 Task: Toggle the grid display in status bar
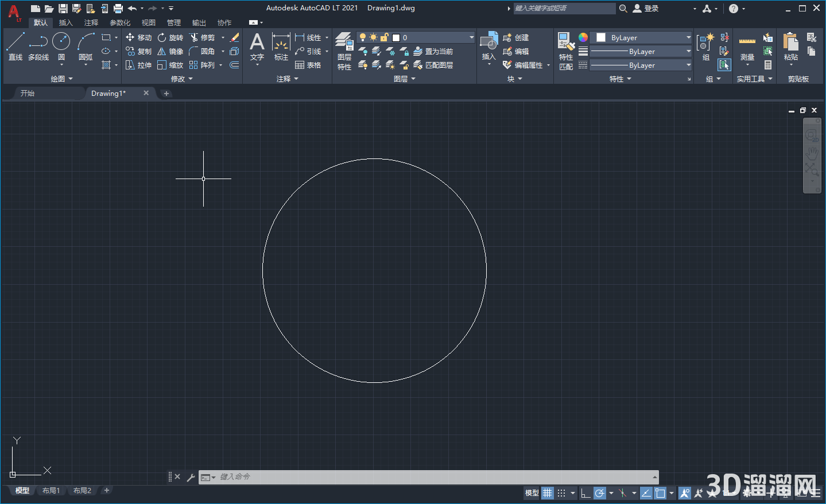click(x=547, y=493)
